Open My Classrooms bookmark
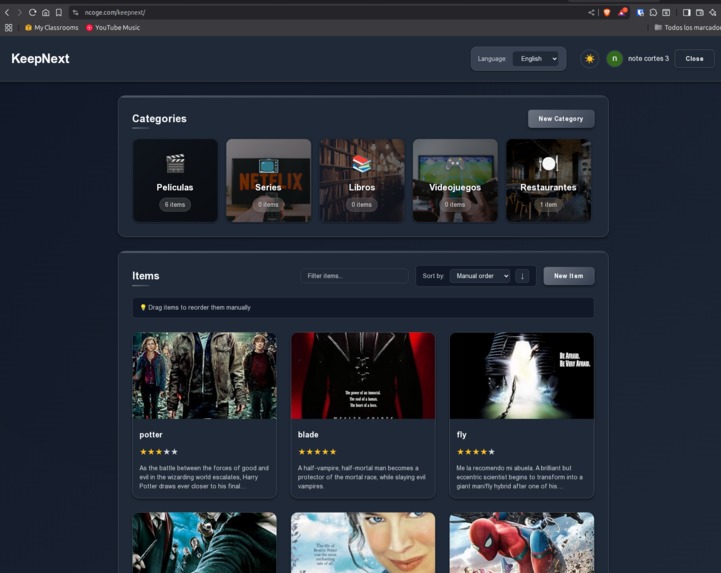721x573 pixels. pos(52,28)
